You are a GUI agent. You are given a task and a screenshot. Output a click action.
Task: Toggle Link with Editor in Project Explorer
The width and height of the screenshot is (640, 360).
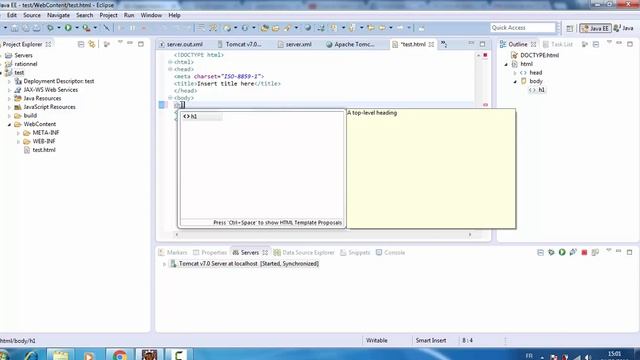tap(92, 44)
